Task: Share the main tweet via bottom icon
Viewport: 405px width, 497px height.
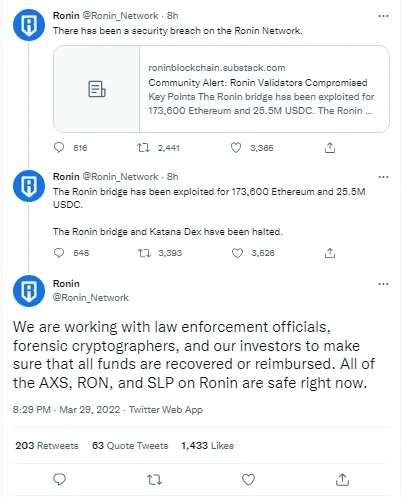Action: click(x=342, y=479)
